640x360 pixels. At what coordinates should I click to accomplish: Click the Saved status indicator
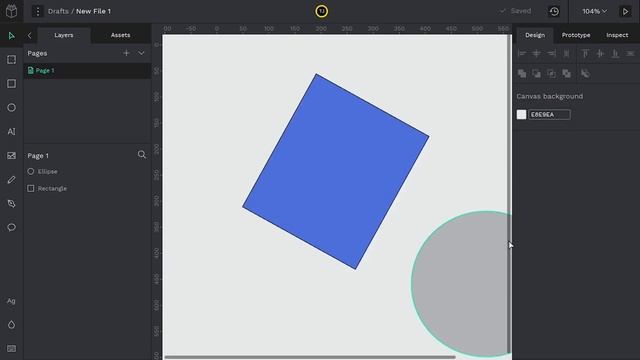tap(516, 11)
